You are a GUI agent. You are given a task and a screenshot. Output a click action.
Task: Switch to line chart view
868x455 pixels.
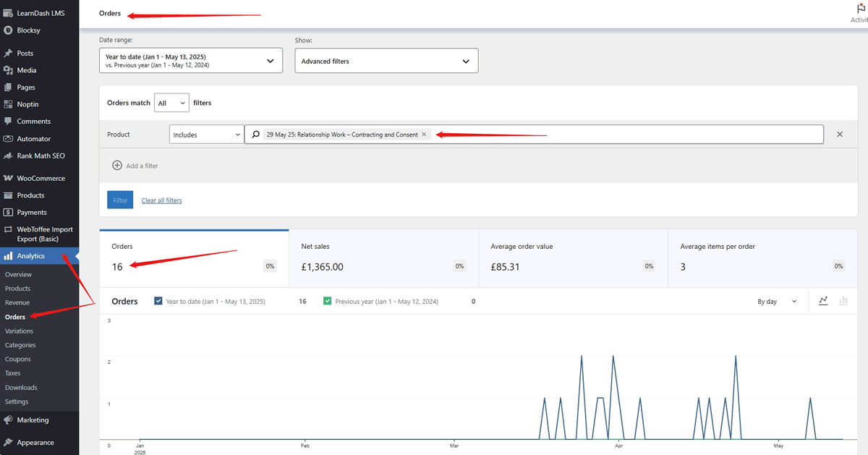coord(823,301)
